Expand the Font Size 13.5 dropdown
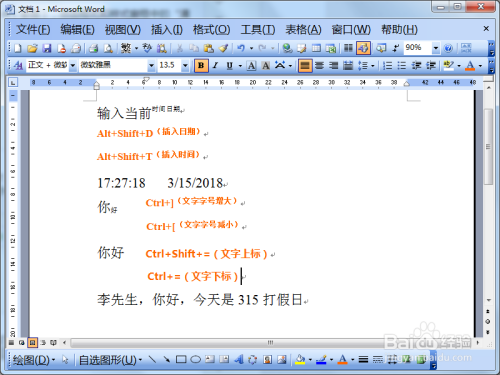Viewport: 500px width, 375px height. click(185, 65)
